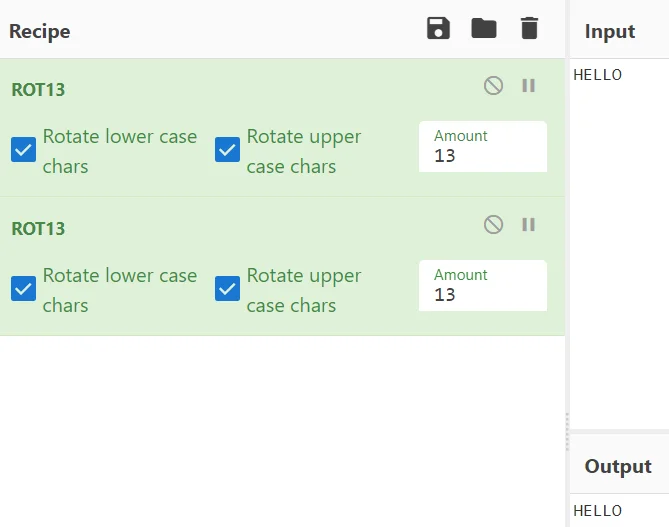Toggle second ROT13 Rotate lower case chars
The image size is (669, 527).
24,290
